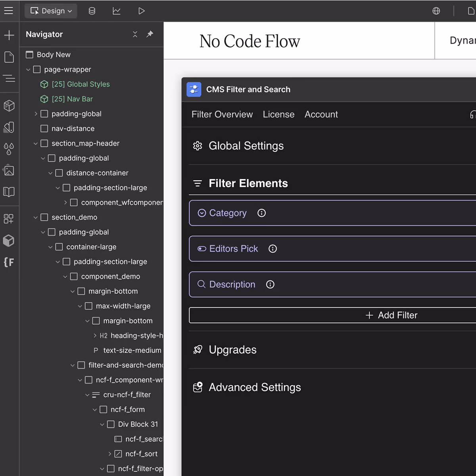
Task: Collapse the section_demo node
Action: (x=36, y=218)
